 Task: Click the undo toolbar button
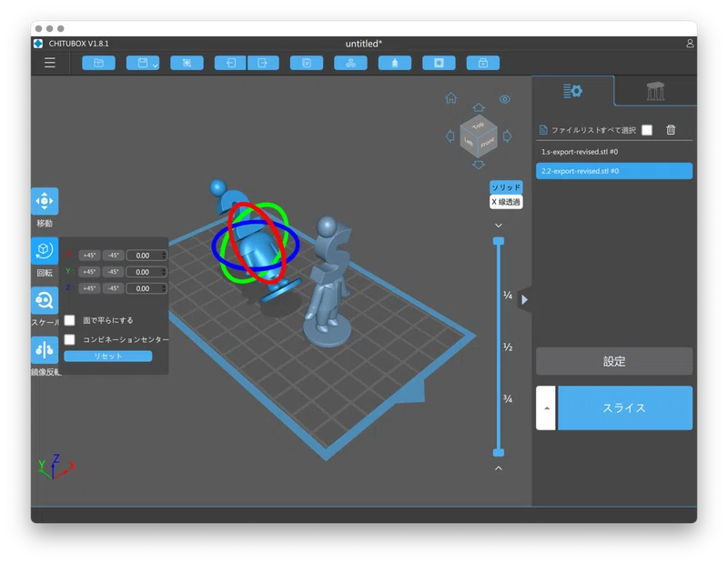point(230,63)
